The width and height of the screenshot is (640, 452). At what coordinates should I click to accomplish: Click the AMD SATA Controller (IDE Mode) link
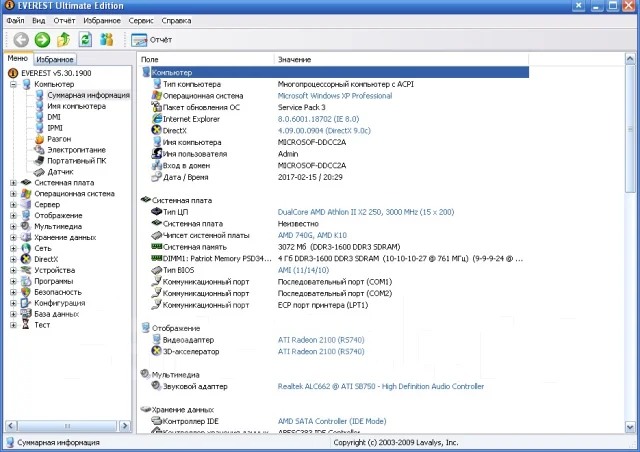(x=332, y=421)
